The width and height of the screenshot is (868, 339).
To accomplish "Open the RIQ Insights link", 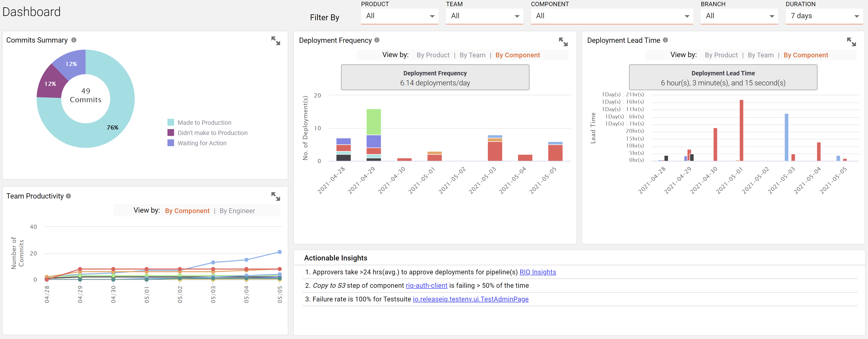I will point(538,272).
